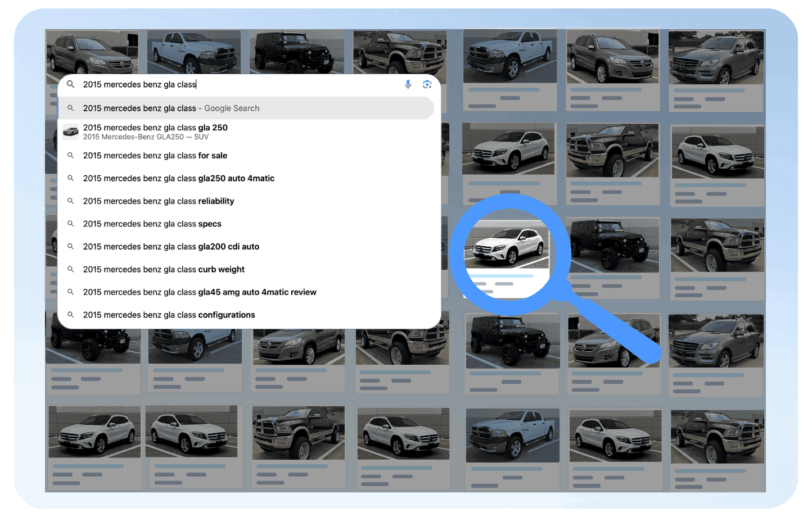Click car thumbnail icon beside gla 250 suggestion
Viewport: 812px width, 517px height.
(71, 131)
